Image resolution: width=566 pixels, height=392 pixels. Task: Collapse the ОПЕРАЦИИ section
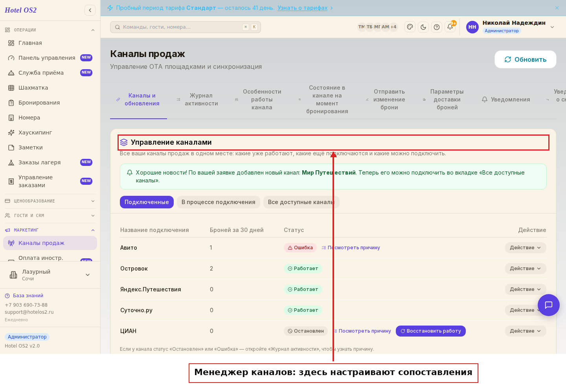50,30
